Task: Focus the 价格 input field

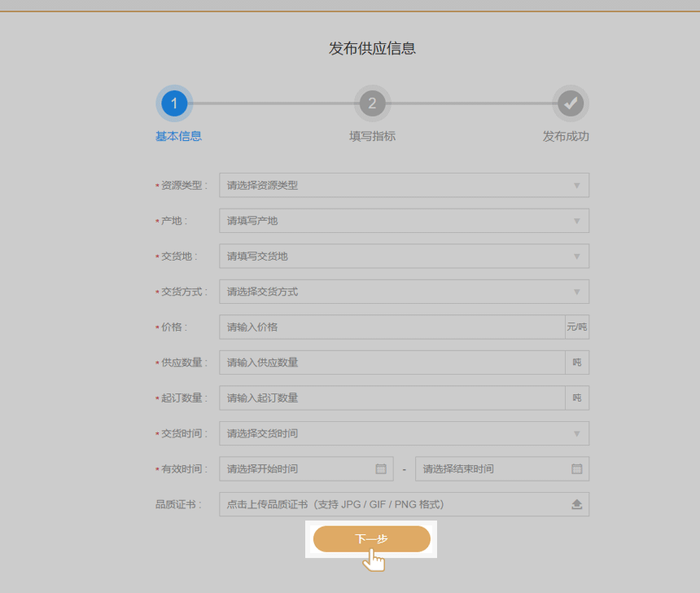Action: pos(391,327)
